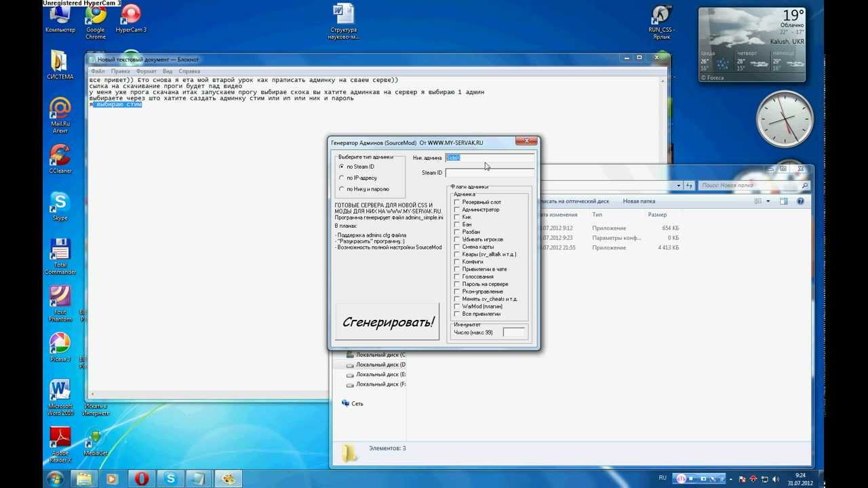The image size is (868, 488).
Task: Open the Explorer view options dropdown arrow
Action: [768, 201]
